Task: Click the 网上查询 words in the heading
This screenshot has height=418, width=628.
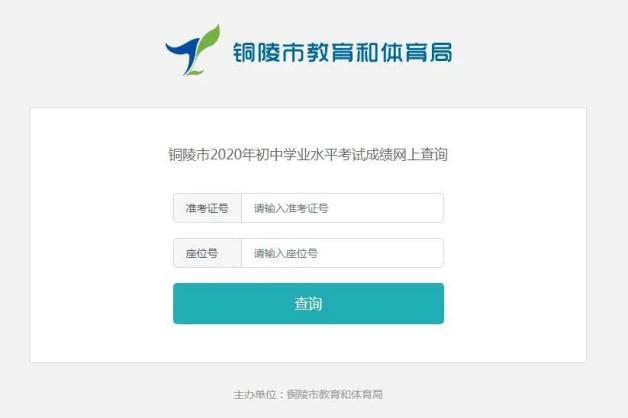Action: click(421, 154)
